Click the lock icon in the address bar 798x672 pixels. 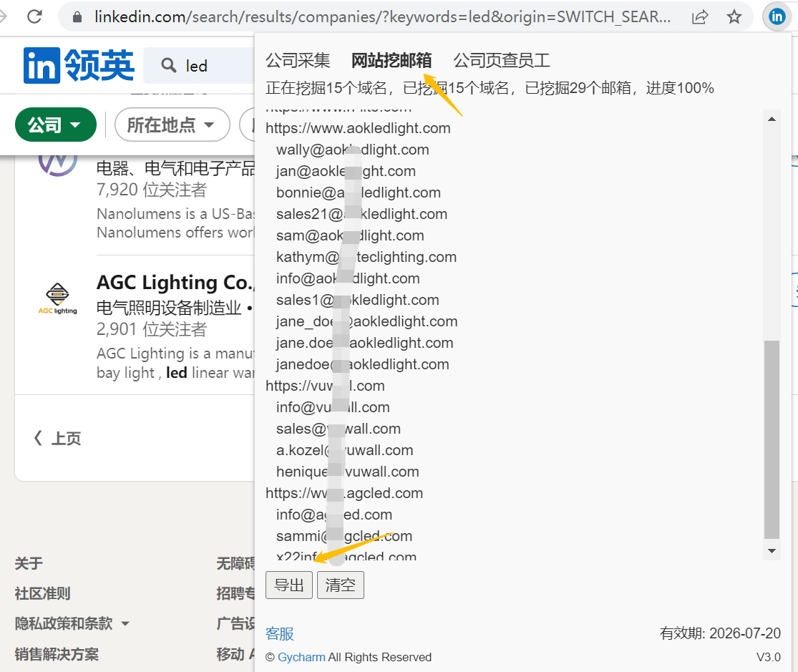[77, 17]
